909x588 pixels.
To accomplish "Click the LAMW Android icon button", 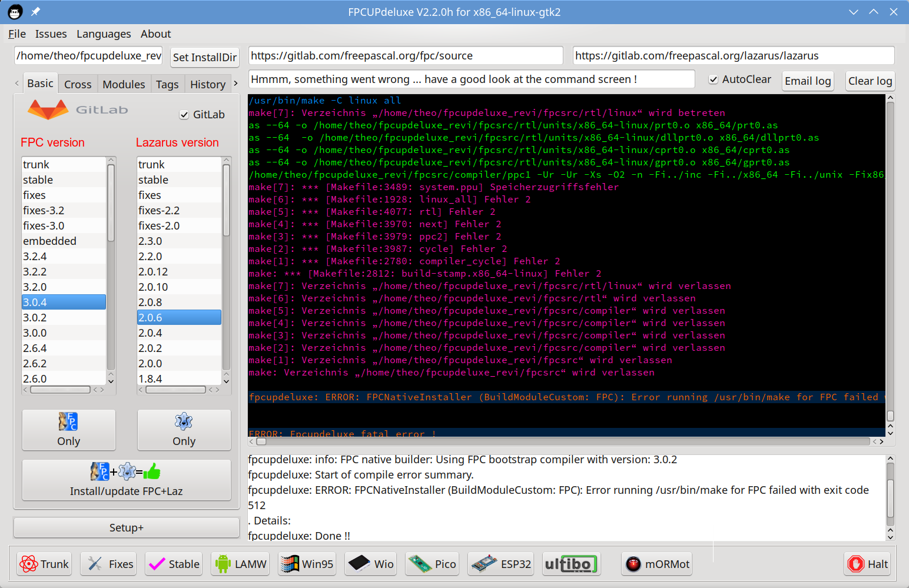I will click(x=241, y=564).
